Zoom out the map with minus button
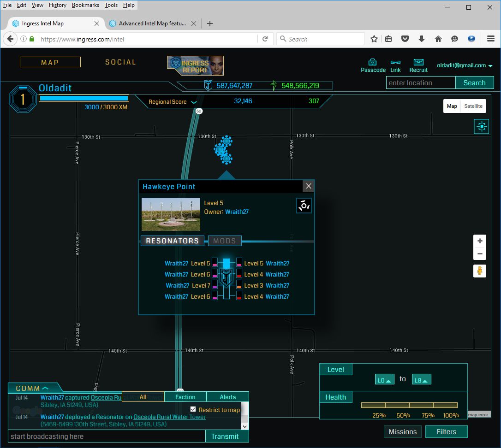 click(480, 253)
